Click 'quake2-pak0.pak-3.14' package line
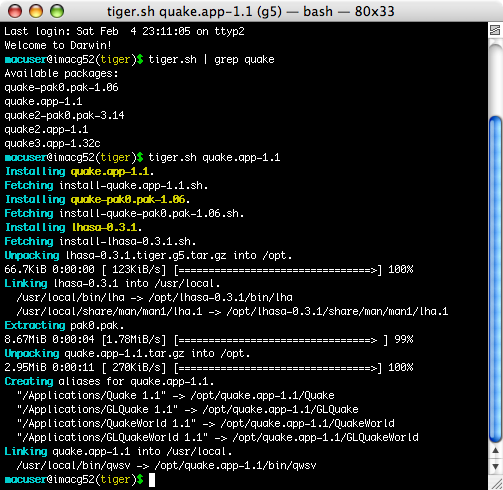Image resolution: width=503 pixels, height=490 pixels. 64,115
